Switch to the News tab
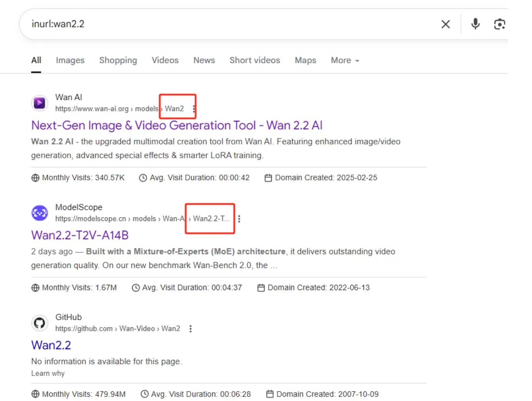532x401 pixels. pyautogui.click(x=204, y=60)
